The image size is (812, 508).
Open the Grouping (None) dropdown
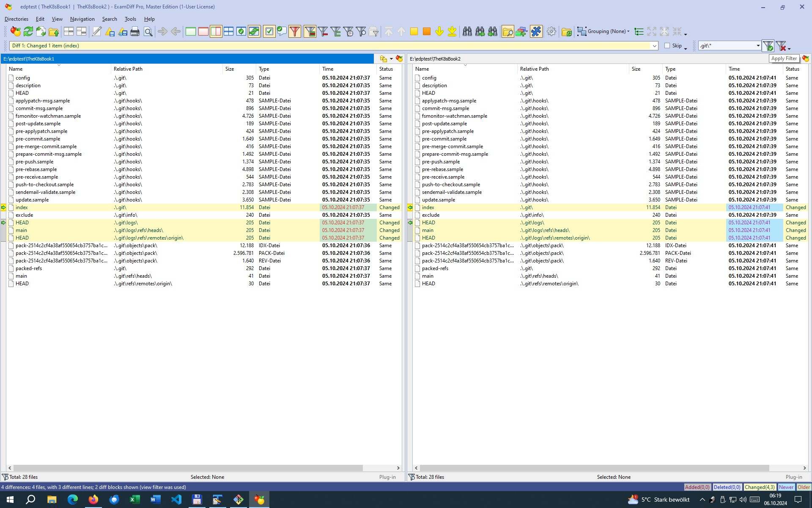604,31
